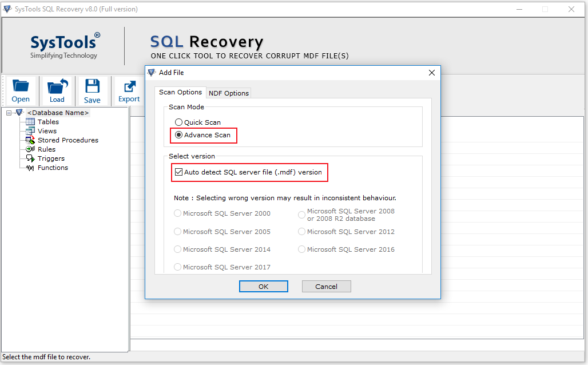Screen dimensions: 588x365
Task: Click the Stored Procedures icon
Action: tap(30, 140)
